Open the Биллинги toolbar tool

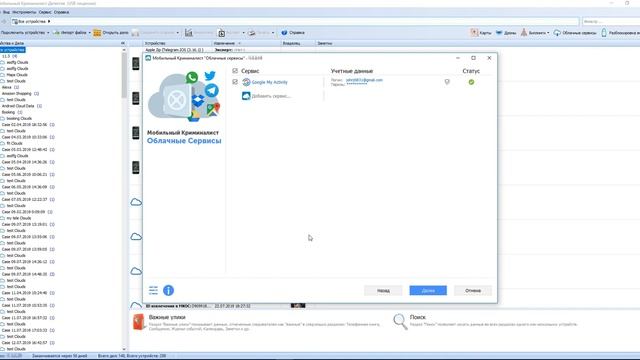[533, 33]
